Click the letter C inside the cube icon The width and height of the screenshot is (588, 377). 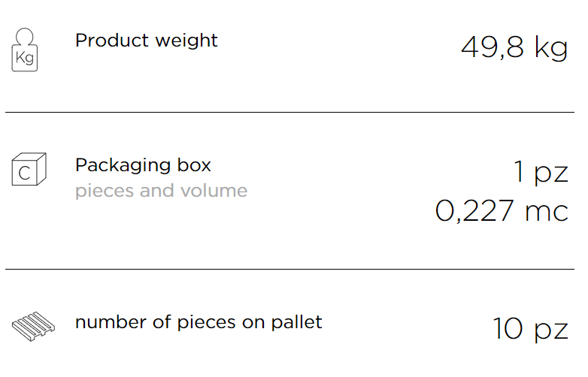[24, 173]
